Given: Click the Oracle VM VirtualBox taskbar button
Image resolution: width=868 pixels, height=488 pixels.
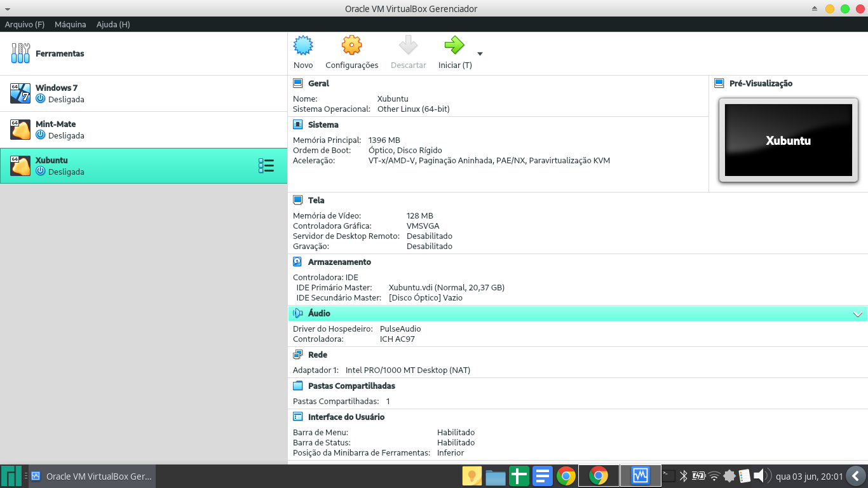Looking at the screenshot, I should (x=92, y=475).
